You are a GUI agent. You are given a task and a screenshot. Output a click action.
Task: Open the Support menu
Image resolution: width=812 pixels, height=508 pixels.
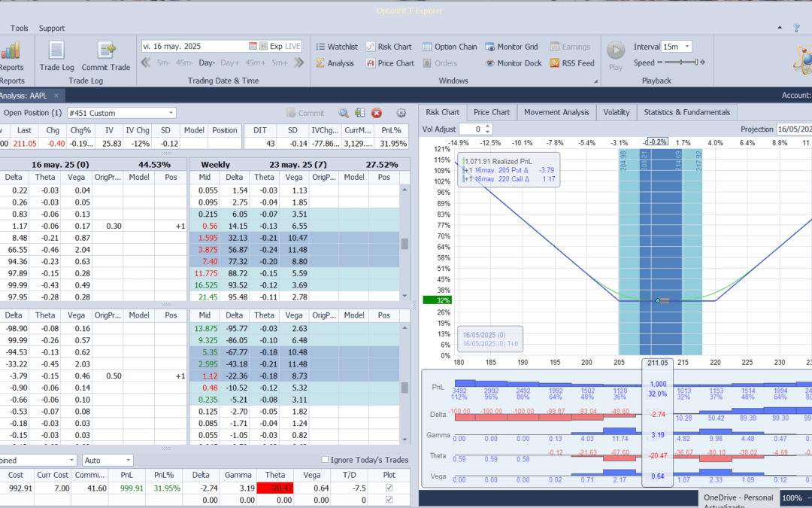click(52, 28)
